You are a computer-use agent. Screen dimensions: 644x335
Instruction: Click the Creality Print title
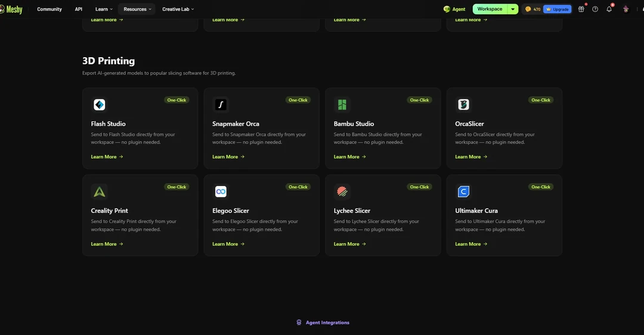click(109, 210)
